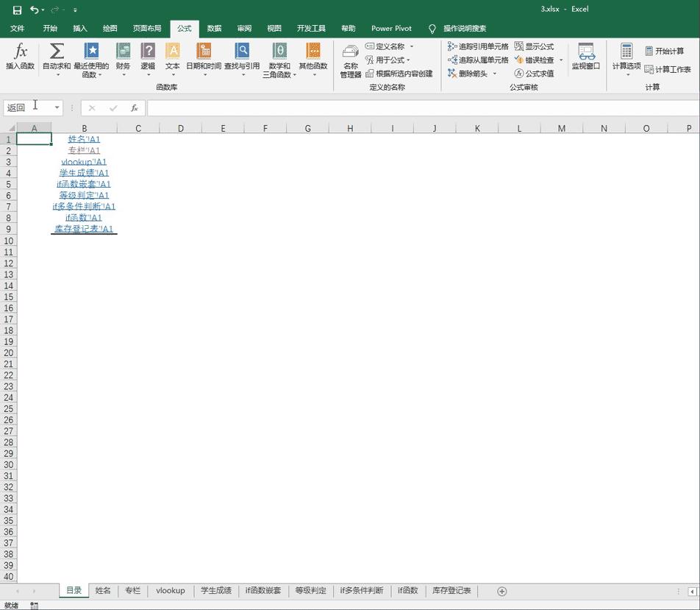Open the 逻辑 logical functions icon

coord(148,53)
